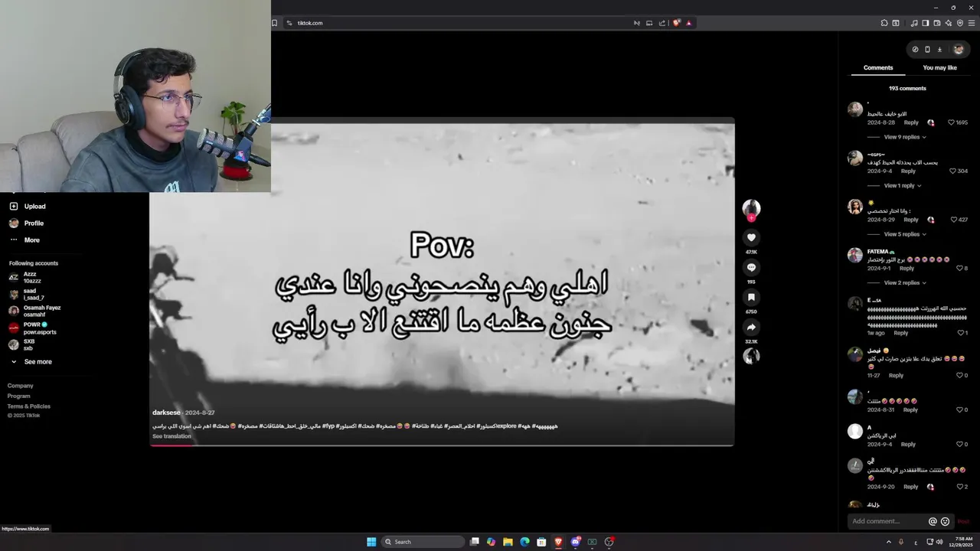Open TikTok explore compass icon
Image resolution: width=980 pixels, height=551 pixels.
tap(915, 50)
